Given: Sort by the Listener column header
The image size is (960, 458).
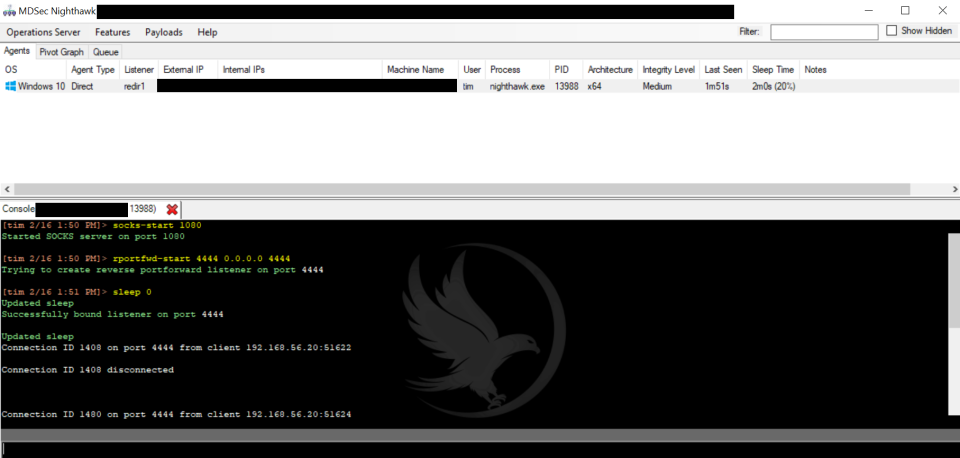Looking at the screenshot, I should 139,70.
